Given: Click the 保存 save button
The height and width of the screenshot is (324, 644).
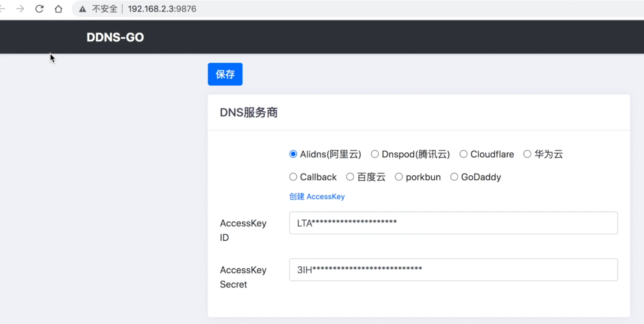Looking at the screenshot, I should point(225,74).
